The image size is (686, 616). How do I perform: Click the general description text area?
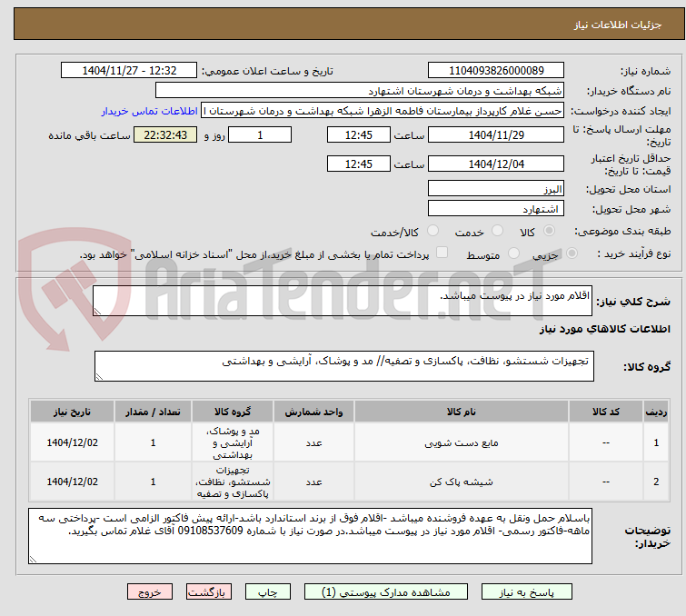pos(343,301)
